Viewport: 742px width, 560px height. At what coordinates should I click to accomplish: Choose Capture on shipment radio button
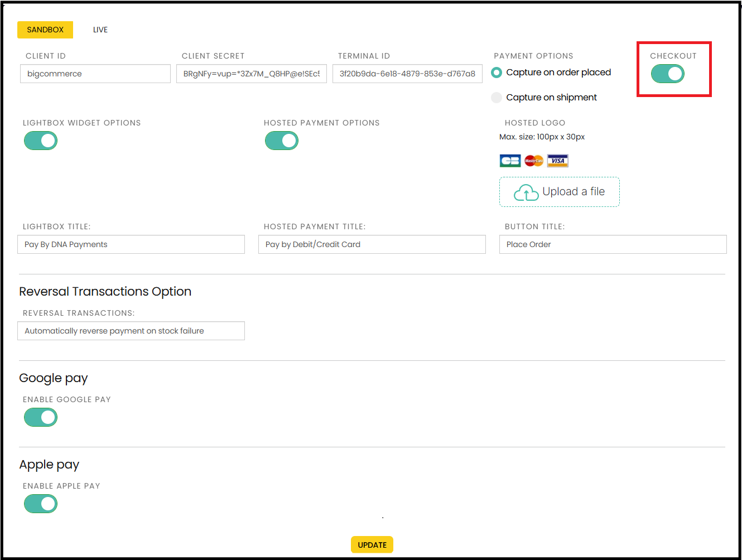[497, 98]
